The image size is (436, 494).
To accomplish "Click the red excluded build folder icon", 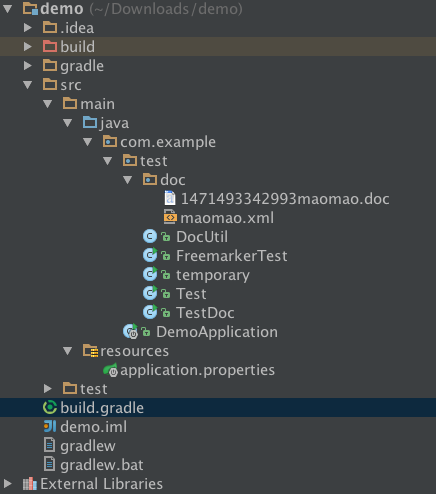I will tap(50, 46).
